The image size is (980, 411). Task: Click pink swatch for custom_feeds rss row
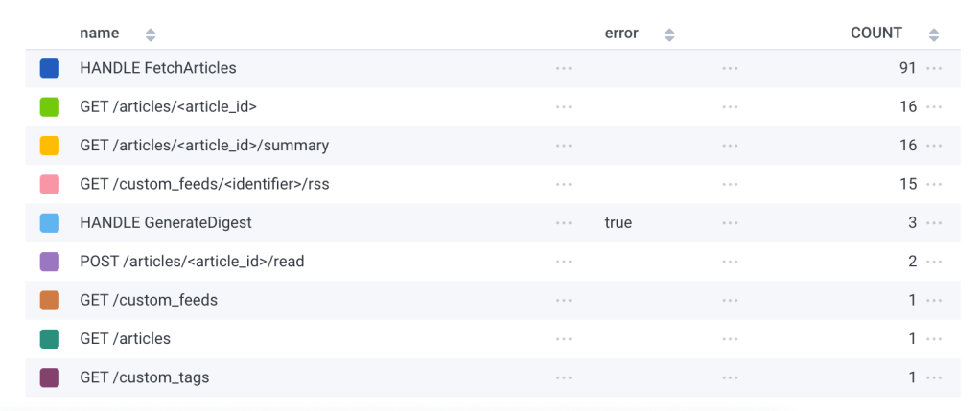(50, 184)
